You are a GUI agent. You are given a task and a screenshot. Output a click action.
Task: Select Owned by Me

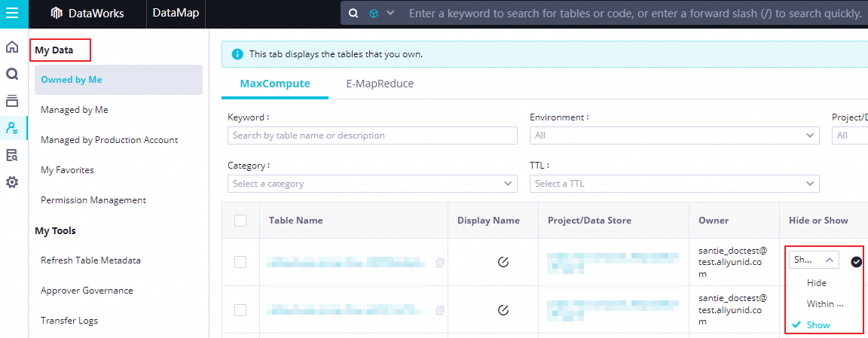tap(118, 80)
